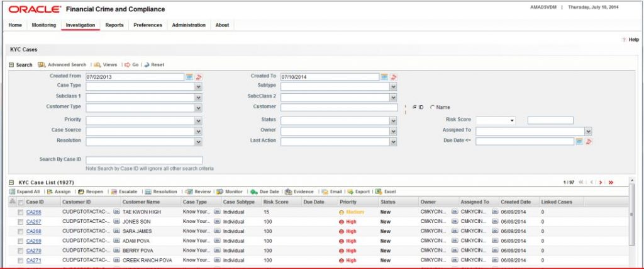
Task: Click the Assign toolbar icon
Action: (50, 192)
